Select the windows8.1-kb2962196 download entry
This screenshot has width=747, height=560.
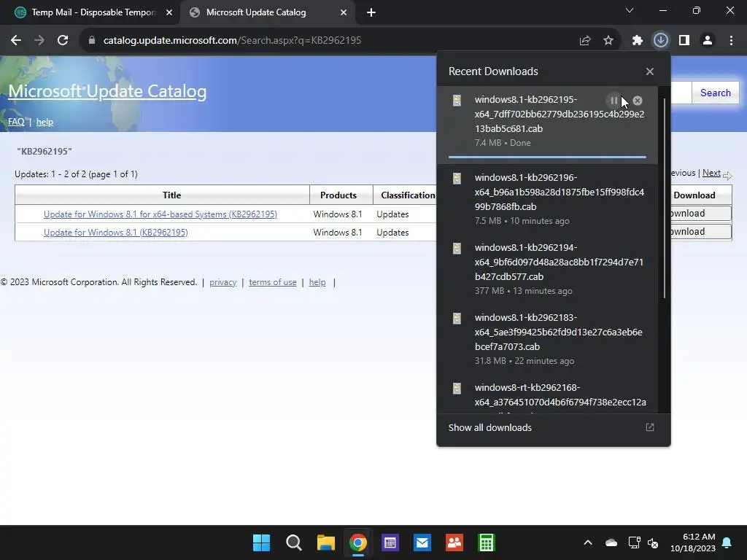547,199
